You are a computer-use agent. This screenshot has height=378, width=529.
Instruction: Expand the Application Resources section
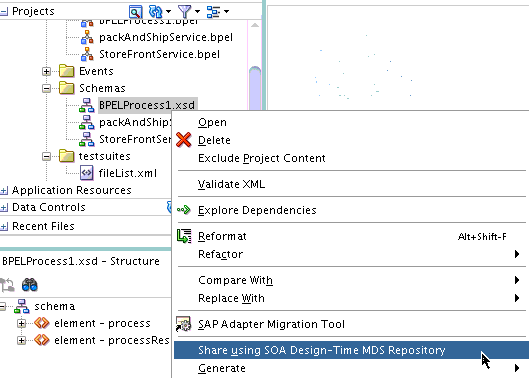[4, 191]
